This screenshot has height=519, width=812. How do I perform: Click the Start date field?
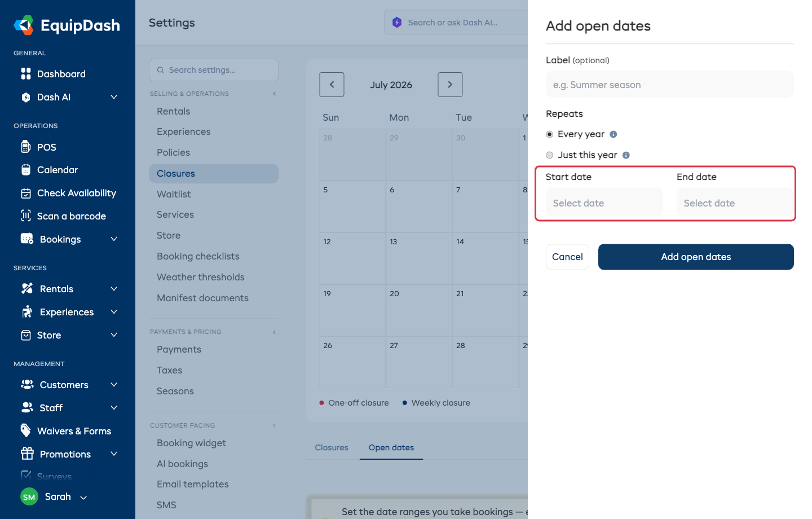click(x=604, y=203)
